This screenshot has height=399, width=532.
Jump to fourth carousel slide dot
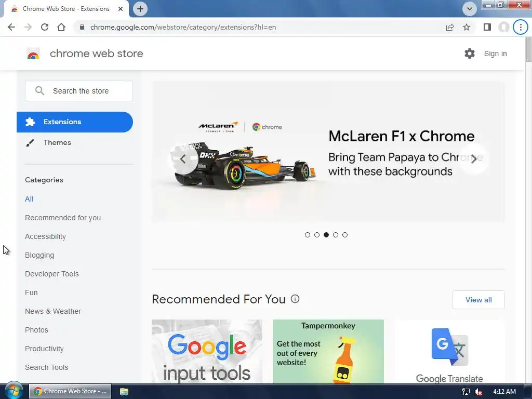pyautogui.click(x=336, y=235)
